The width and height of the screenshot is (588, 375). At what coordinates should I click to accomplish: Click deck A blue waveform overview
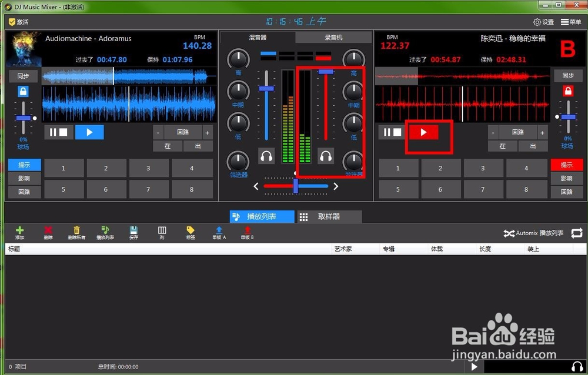tap(129, 76)
